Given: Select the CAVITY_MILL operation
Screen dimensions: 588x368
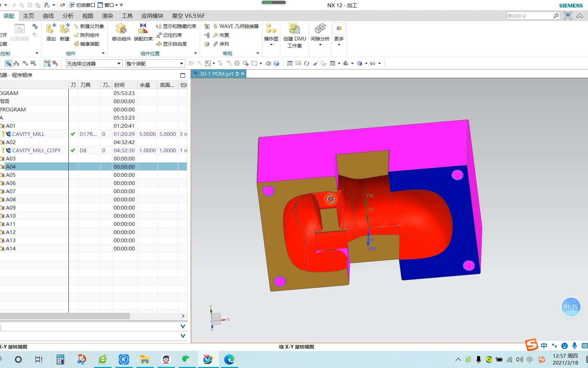Looking at the screenshot, I should pyautogui.click(x=28, y=134).
